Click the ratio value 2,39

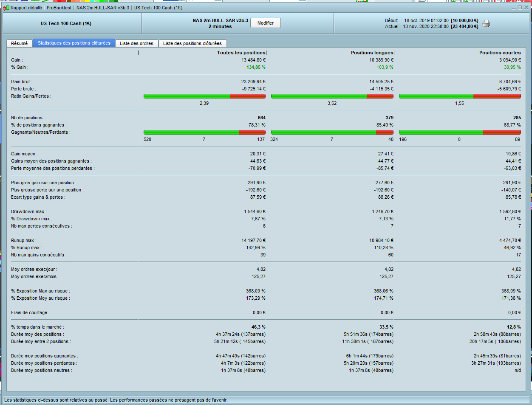tap(204, 103)
